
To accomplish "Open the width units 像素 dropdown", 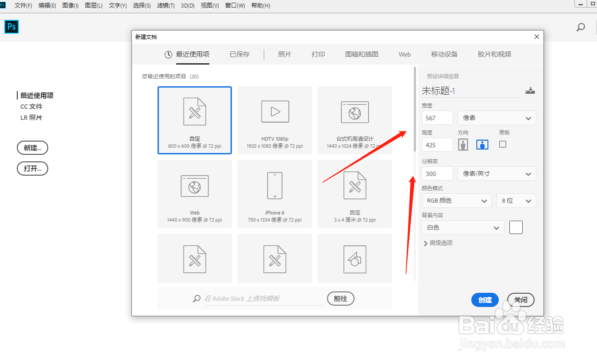I will click(497, 118).
